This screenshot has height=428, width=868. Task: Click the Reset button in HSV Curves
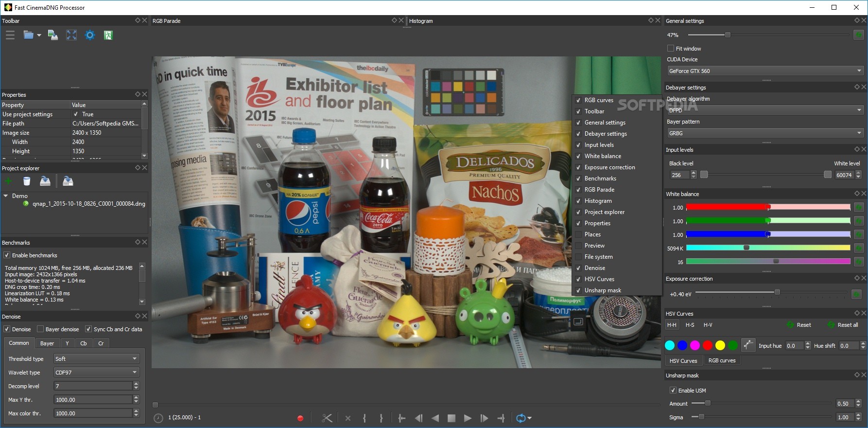tap(799, 325)
